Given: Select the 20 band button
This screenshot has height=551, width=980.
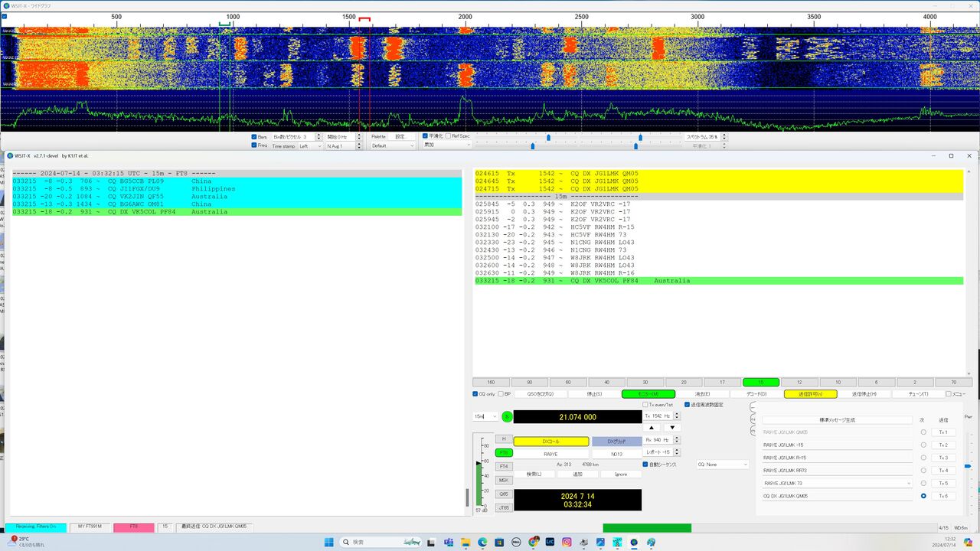Looking at the screenshot, I should [x=684, y=382].
